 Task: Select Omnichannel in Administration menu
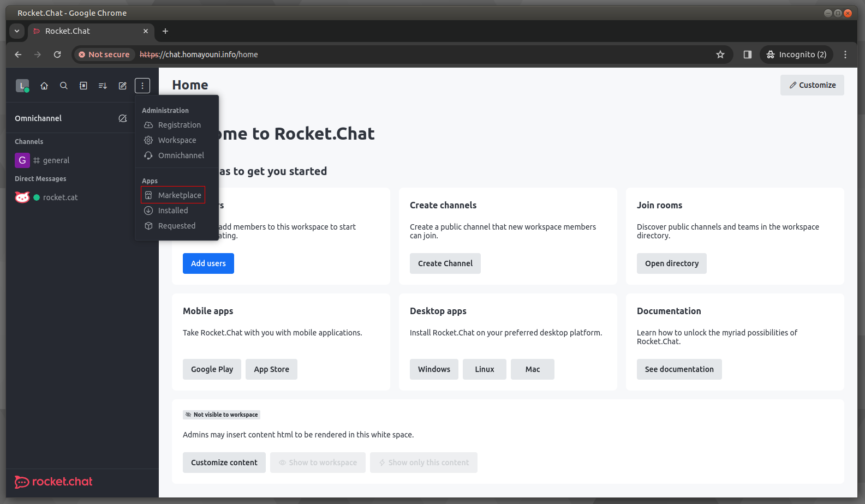[177, 155]
